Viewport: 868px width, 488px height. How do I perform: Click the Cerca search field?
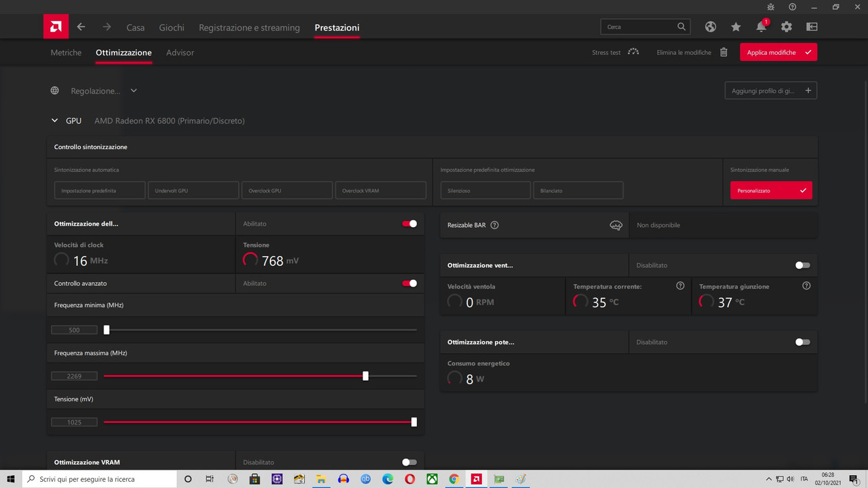[646, 27]
